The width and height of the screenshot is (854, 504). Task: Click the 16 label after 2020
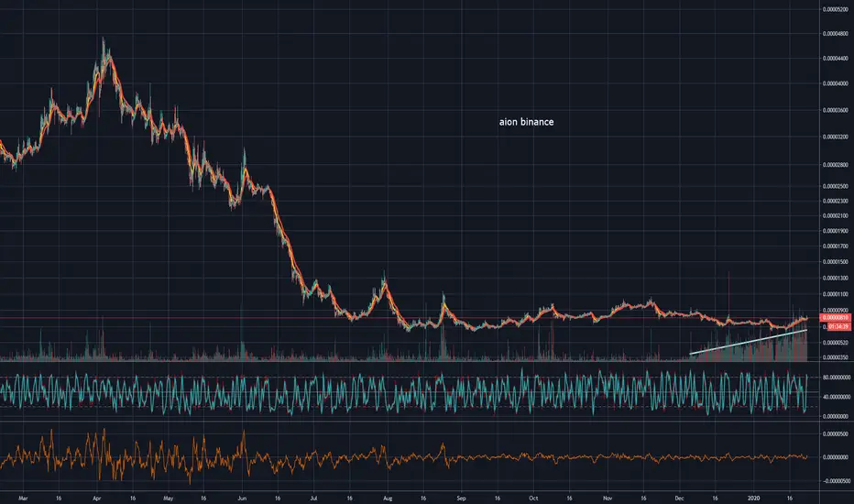pyautogui.click(x=790, y=498)
